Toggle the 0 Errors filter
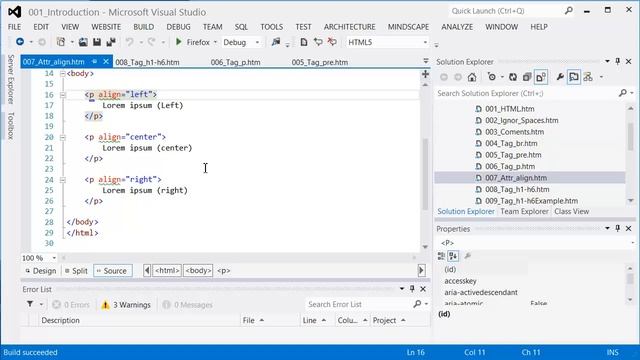 coord(71,304)
